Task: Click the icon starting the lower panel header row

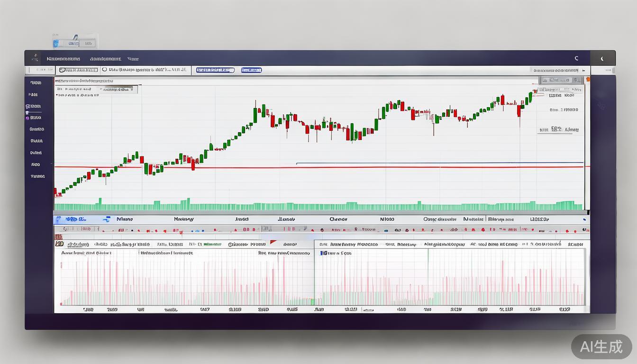Action: pyautogui.click(x=59, y=244)
